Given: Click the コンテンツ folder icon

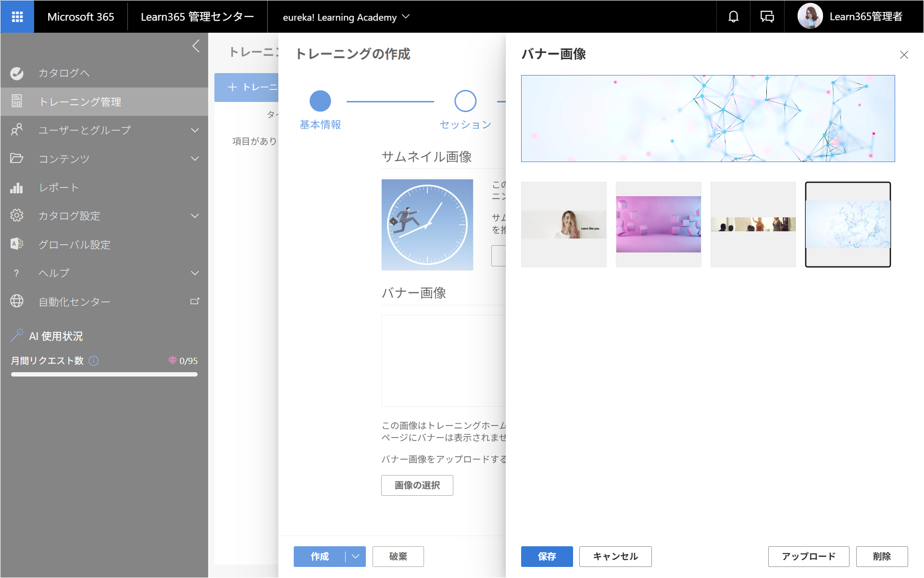Looking at the screenshot, I should 17,159.
